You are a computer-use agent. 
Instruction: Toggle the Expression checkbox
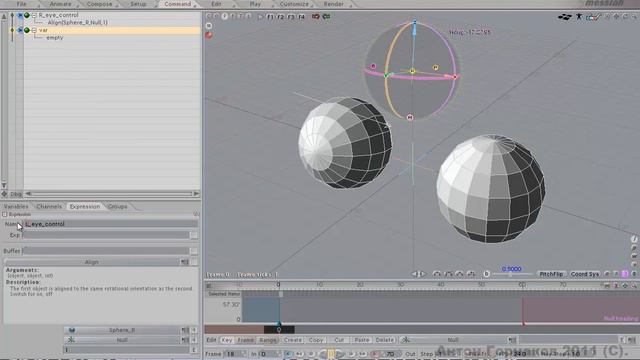click(x=5, y=214)
